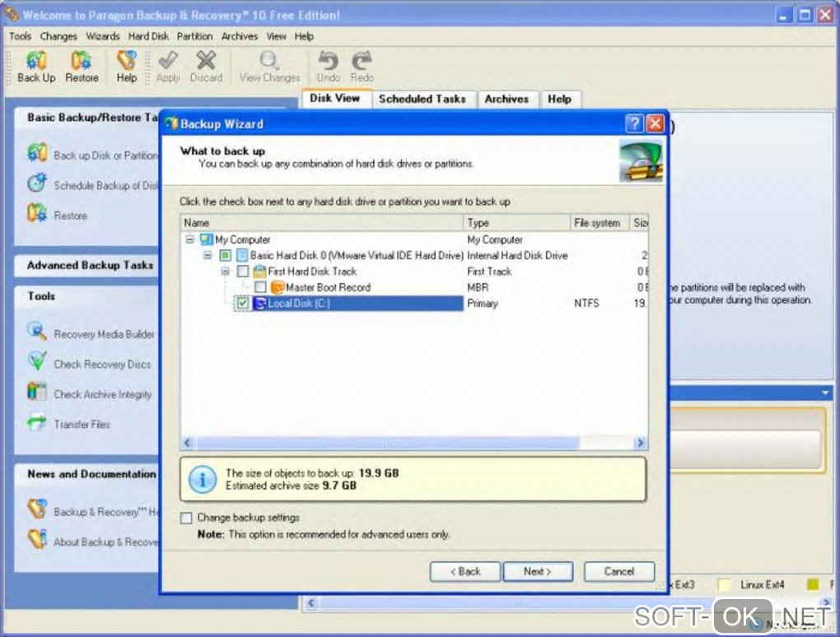Open the Wizards menu
The width and height of the screenshot is (840, 637).
[103, 36]
